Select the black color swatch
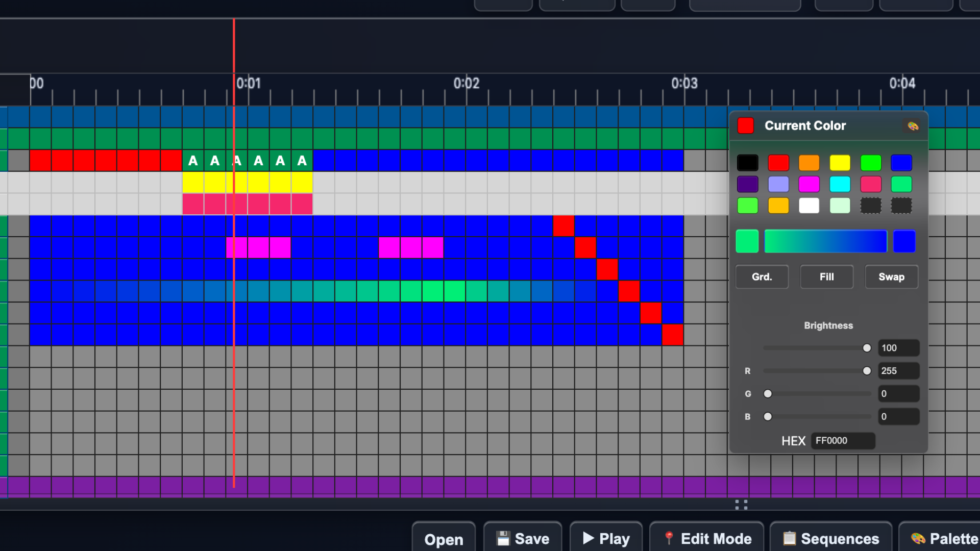This screenshot has width=980, height=551. click(x=747, y=163)
